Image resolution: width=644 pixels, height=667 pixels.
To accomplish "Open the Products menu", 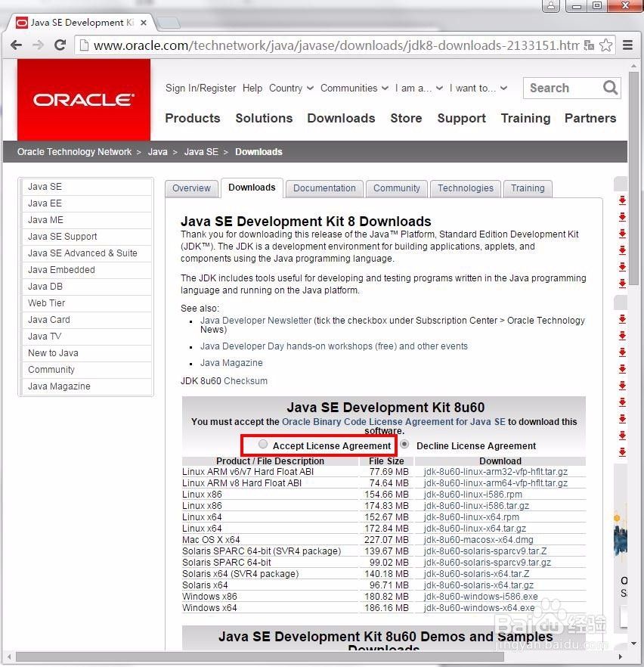I will (193, 118).
